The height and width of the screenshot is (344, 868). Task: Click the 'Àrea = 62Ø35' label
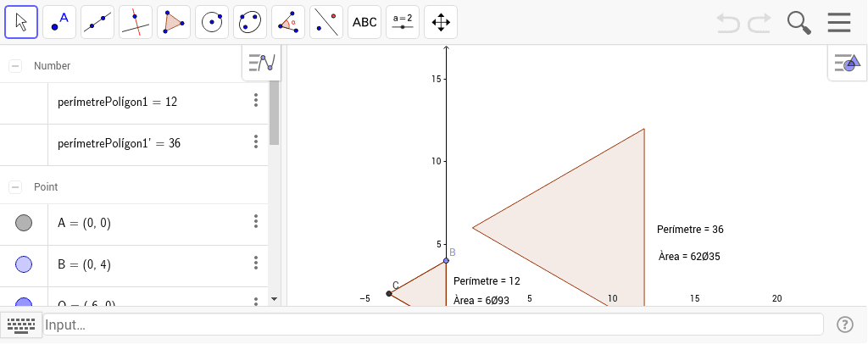click(x=688, y=257)
